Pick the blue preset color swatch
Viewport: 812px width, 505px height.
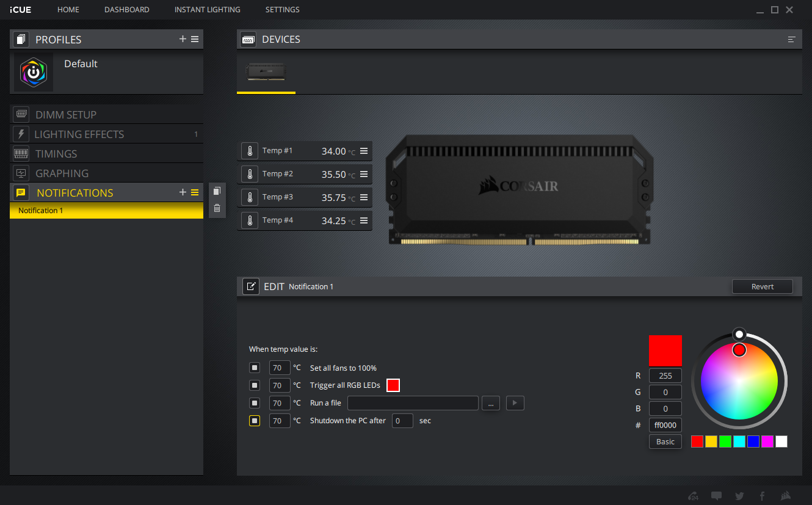pyautogui.click(x=753, y=441)
